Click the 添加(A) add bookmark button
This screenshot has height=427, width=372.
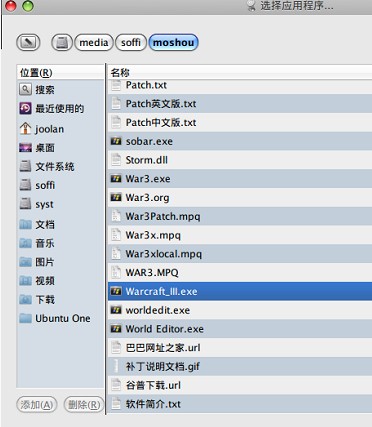tap(37, 405)
